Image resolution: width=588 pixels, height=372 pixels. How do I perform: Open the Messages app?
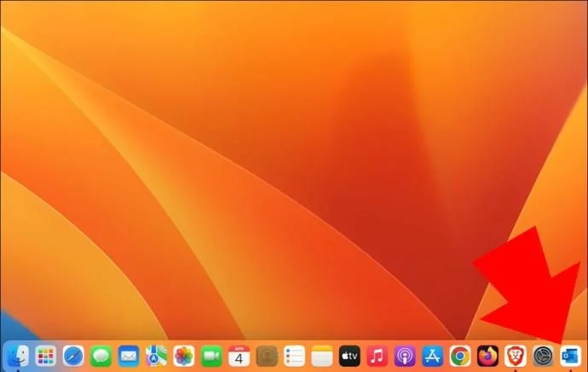click(x=101, y=356)
